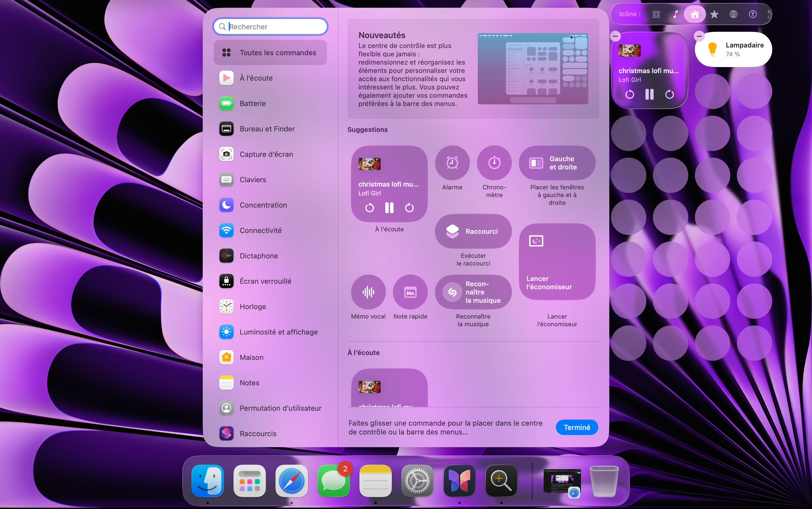Click the Chronomètre control icon
Image resolution: width=812 pixels, height=509 pixels.
pyautogui.click(x=494, y=163)
